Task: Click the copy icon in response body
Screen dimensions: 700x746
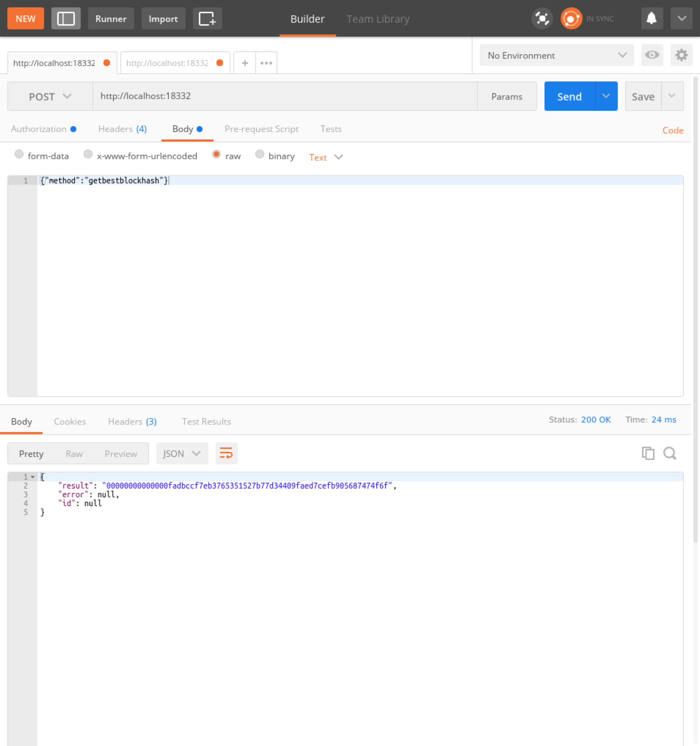Action: (x=648, y=453)
